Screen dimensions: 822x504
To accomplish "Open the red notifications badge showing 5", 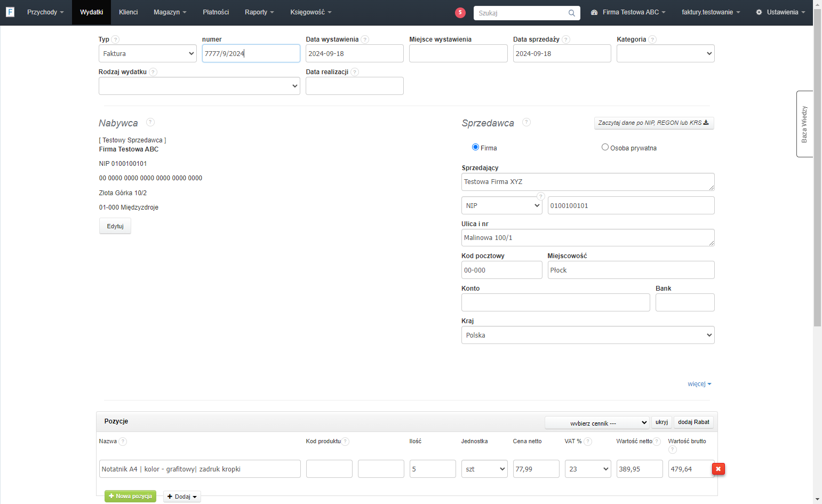I will [x=460, y=12].
